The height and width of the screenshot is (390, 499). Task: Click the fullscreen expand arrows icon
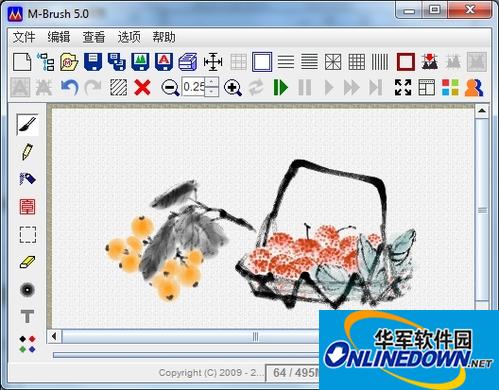coord(403,87)
